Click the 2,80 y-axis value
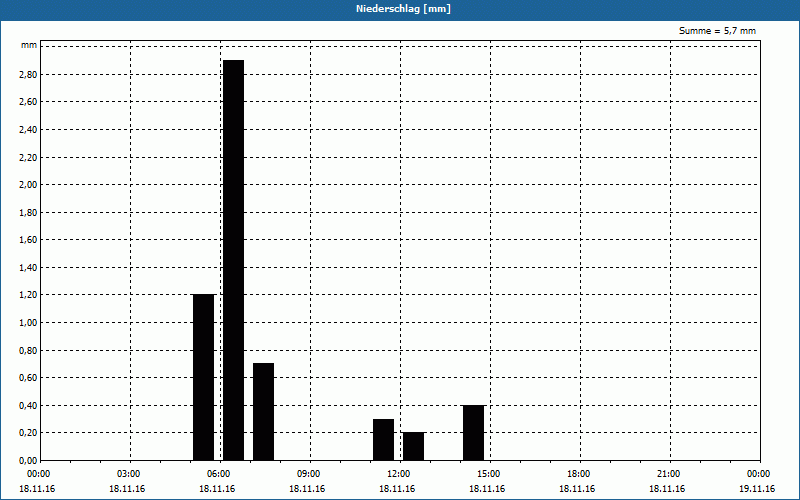Screen dimensions: 800x500 pos(28,74)
